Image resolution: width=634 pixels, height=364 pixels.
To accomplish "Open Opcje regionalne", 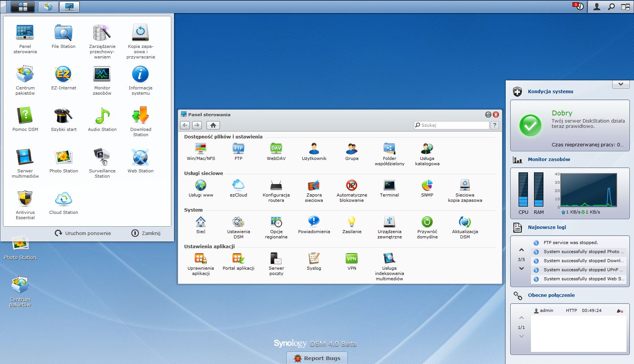I will tap(276, 227).
